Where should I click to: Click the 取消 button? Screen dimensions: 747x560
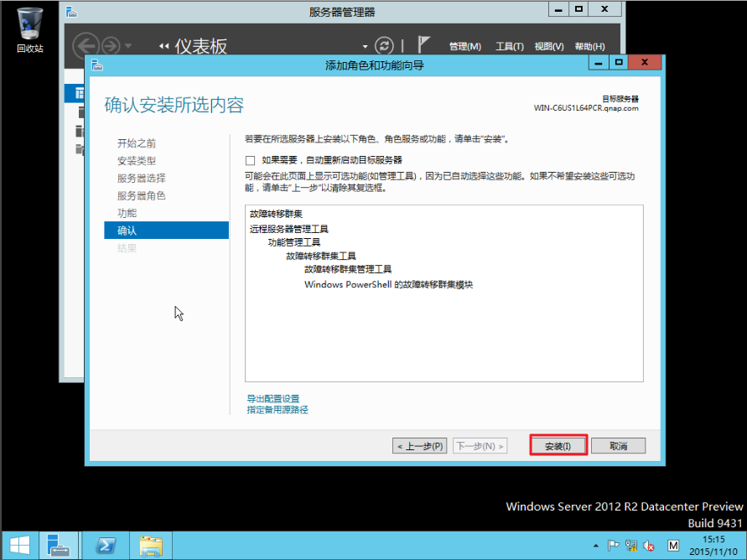pyautogui.click(x=619, y=446)
